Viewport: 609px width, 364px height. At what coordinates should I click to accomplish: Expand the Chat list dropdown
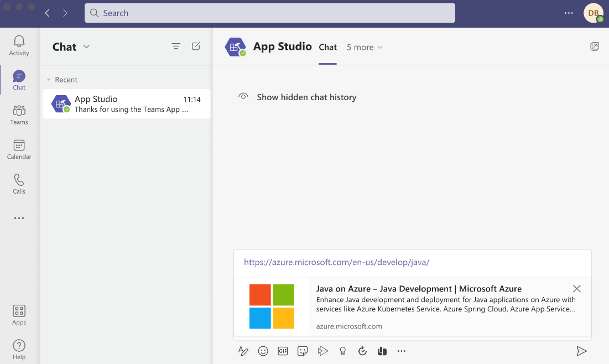87,46
